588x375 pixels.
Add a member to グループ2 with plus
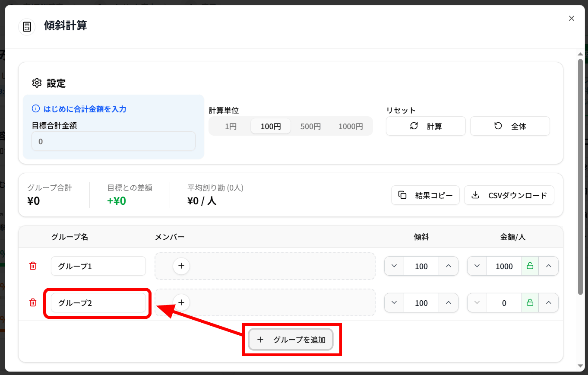point(181,303)
